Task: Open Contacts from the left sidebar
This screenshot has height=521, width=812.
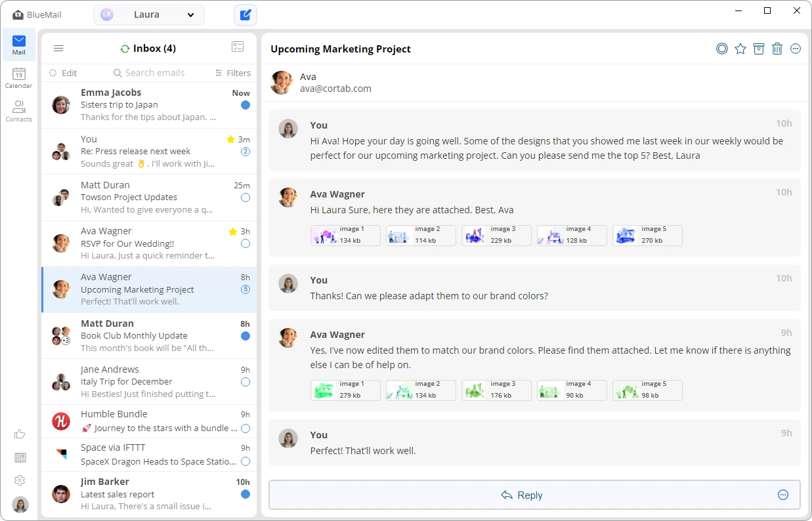Action: (18, 111)
